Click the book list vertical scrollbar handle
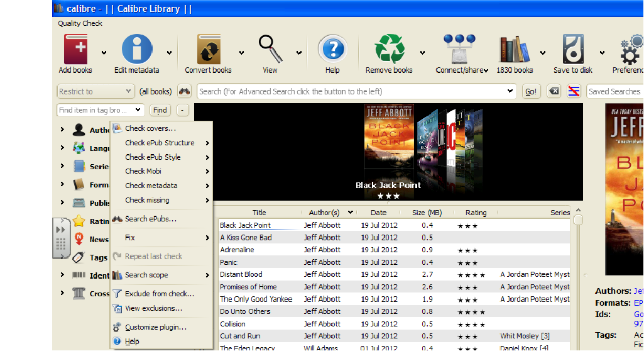Screen dimensions: 644x351 point(578,220)
